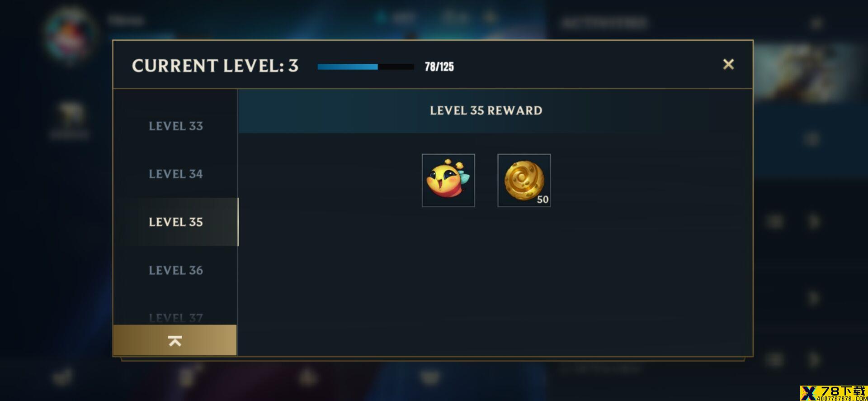Click the blurred bottom-left navigation icon
The width and height of the screenshot is (868, 401).
pyautogui.click(x=63, y=377)
